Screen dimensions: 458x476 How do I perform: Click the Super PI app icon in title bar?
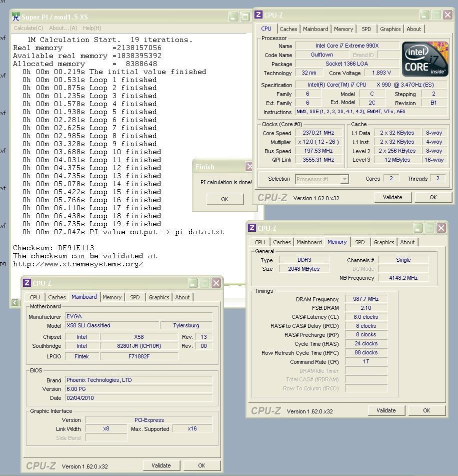coord(16,17)
